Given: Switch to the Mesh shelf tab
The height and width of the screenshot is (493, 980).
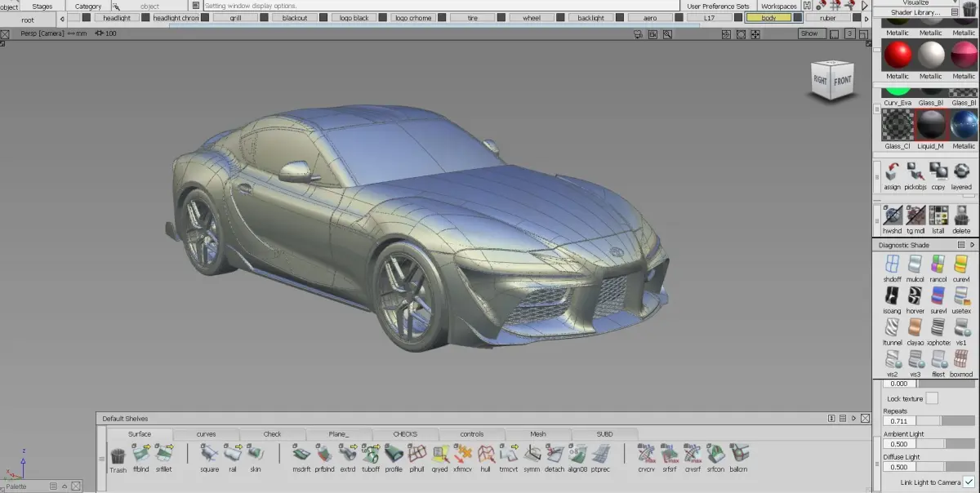Looking at the screenshot, I should pyautogui.click(x=538, y=434).
